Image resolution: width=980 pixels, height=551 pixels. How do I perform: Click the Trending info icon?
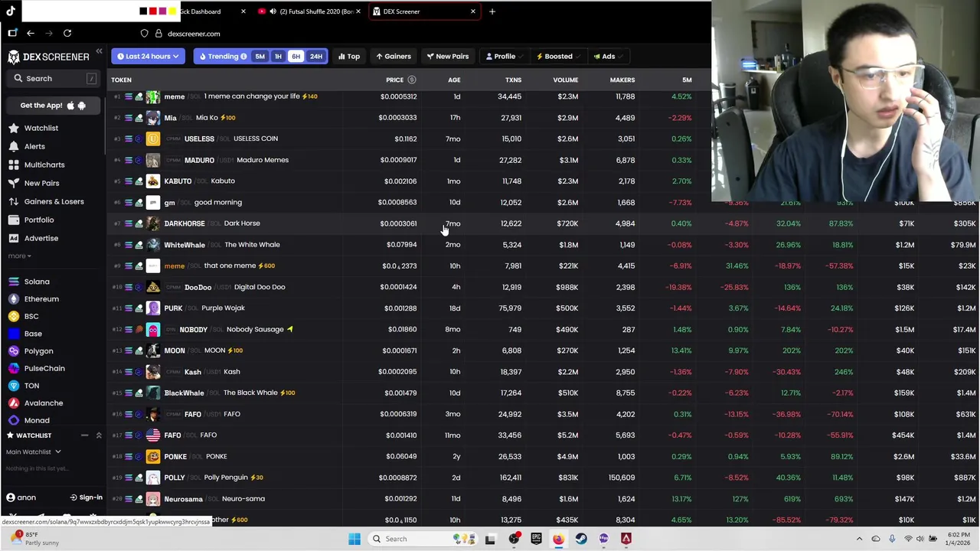tap(243, 57)
